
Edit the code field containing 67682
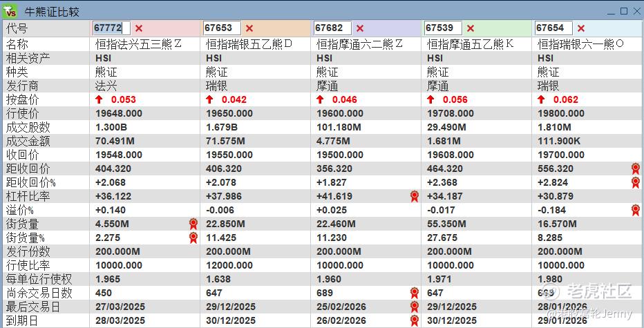[x=332, y=28]
